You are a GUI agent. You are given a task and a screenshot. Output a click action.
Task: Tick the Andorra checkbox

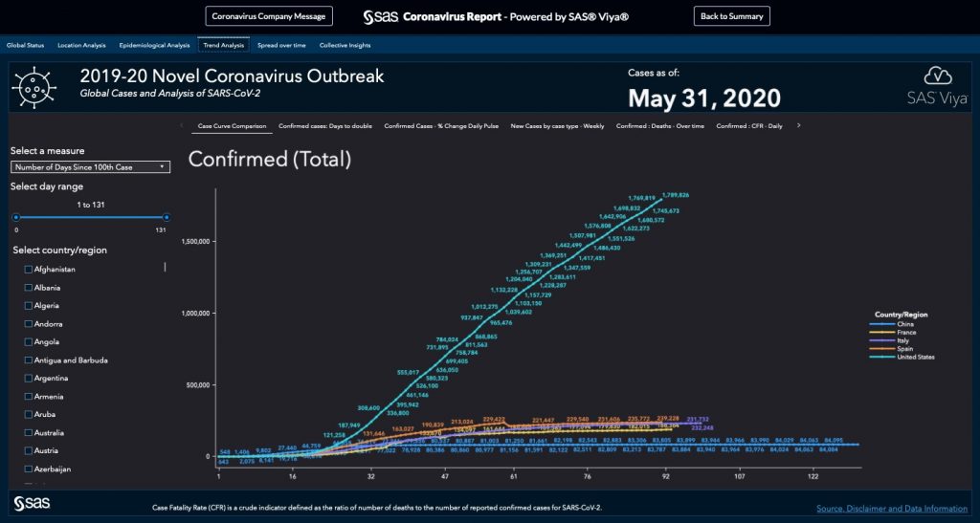point(28,324)
